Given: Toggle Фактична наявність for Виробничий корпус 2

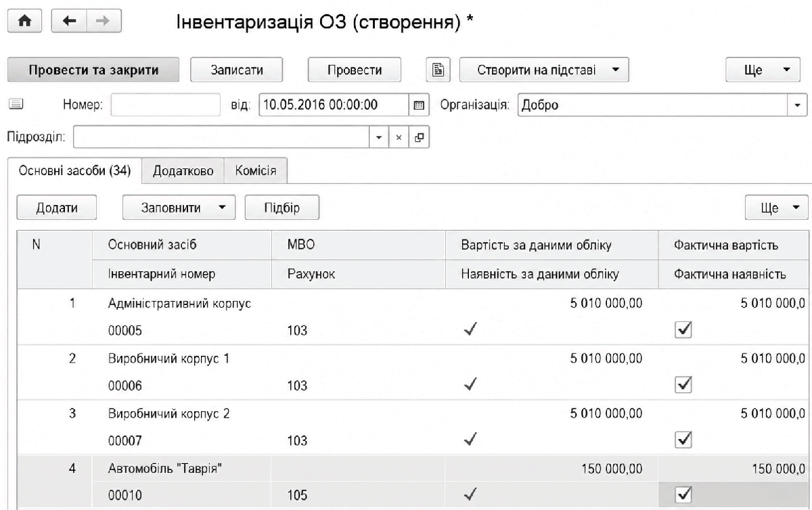Looking at the screenshot, I should click(x=684, y=440).
